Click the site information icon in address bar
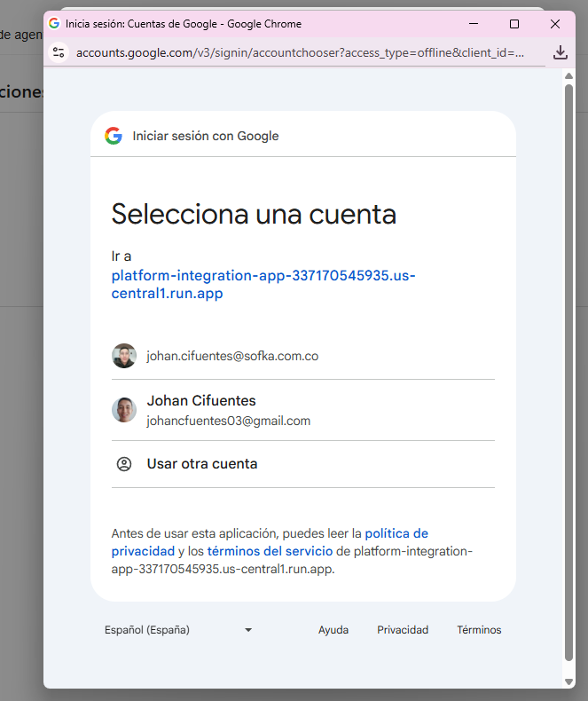The height and width of the screenshot is (701, 588). click(x=59, y=52)
